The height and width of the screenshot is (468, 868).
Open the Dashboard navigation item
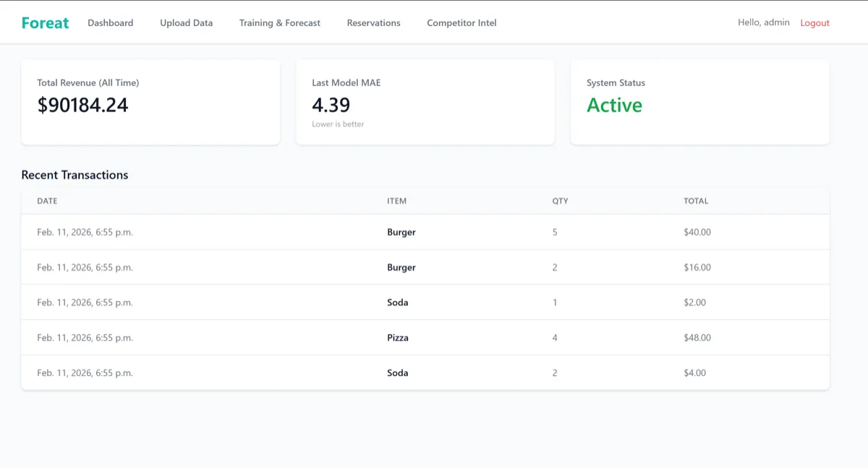click(x=110, y=22)
